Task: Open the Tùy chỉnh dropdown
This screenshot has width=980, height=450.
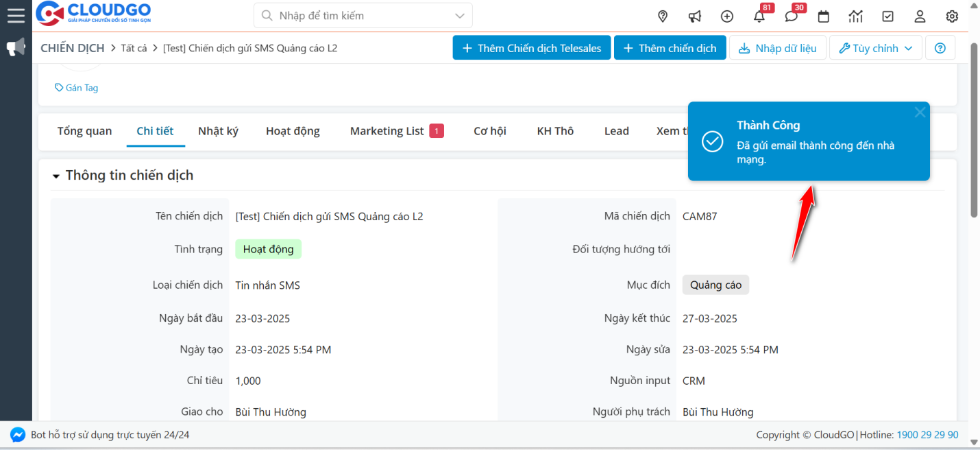Action: click(x=875, y=48)
